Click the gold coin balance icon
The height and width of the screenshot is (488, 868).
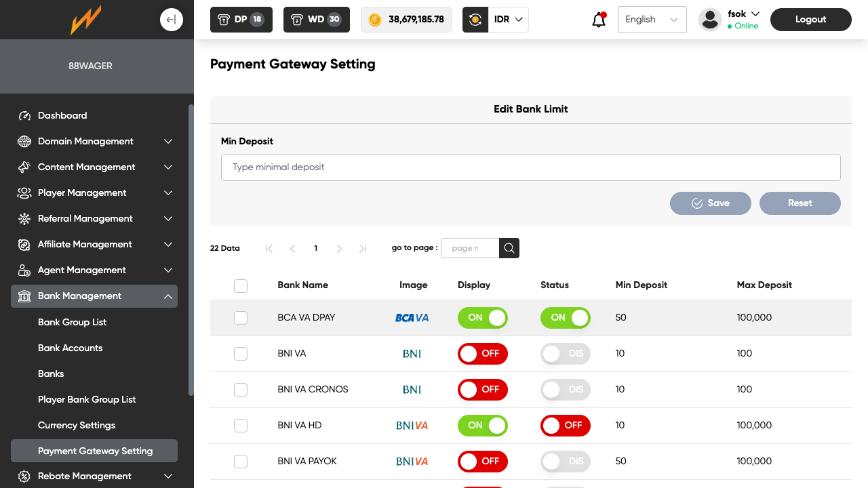click(x=375, y=20)
